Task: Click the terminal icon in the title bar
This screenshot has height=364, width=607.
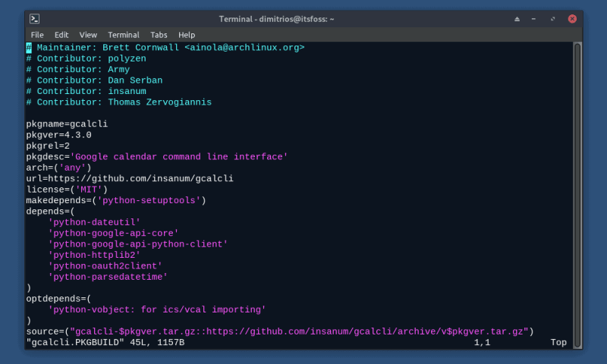Action: point(34,19)
